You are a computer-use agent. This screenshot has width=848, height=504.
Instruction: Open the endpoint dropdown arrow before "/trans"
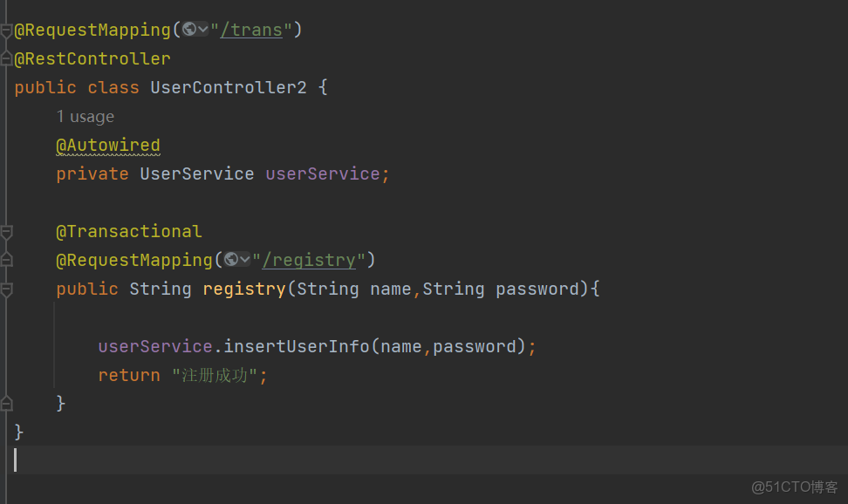pyautogui.click(x=203, y=30)
